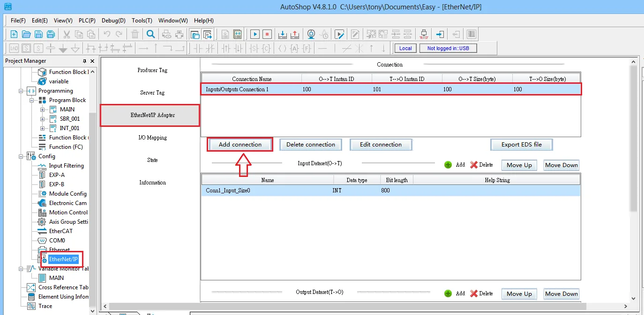Expand the MAIN program node
This screenshot has height=315, width=644.
(43, 110)
